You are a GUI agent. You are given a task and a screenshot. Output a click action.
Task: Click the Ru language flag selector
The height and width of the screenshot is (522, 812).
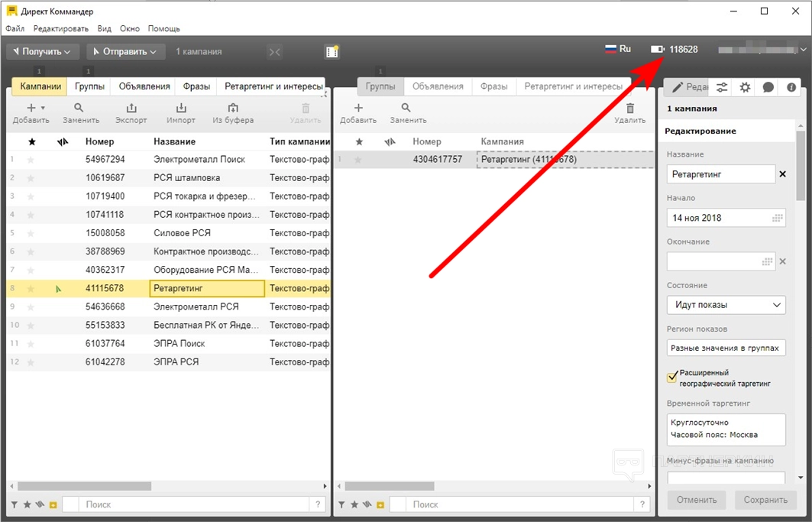point(618,49)
